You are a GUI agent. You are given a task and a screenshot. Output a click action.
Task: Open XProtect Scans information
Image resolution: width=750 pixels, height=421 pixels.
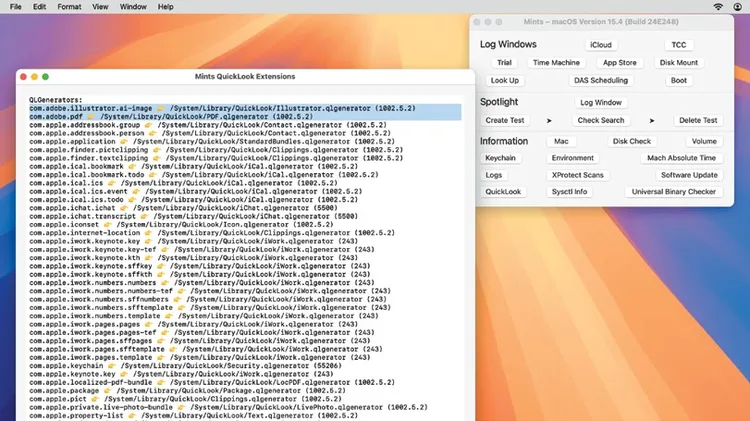coord(577,175)
